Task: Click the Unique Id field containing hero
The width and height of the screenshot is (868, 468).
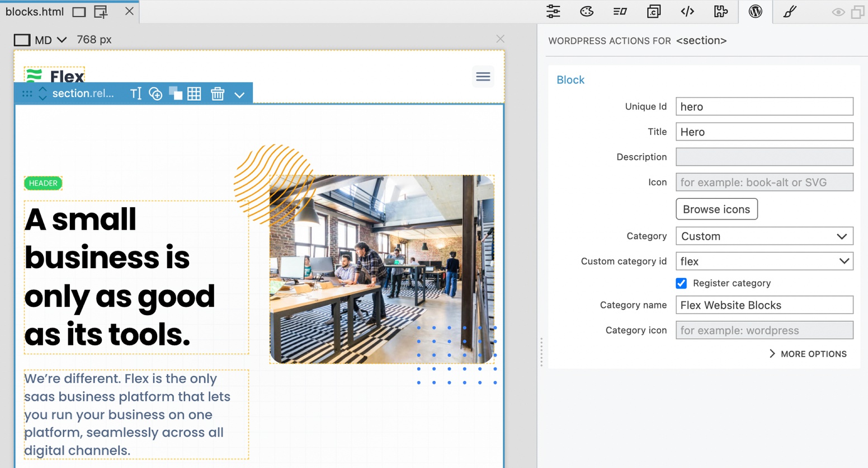Action: (x=765, y=106)
